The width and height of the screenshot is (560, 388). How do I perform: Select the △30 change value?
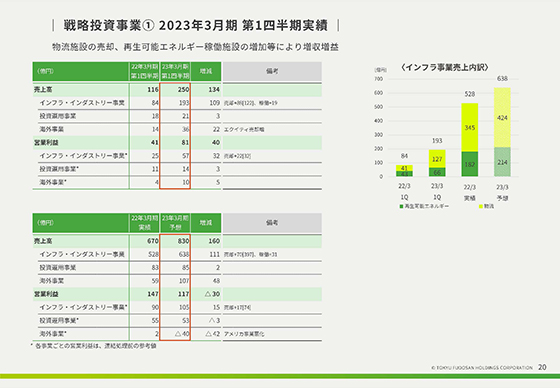212,294
